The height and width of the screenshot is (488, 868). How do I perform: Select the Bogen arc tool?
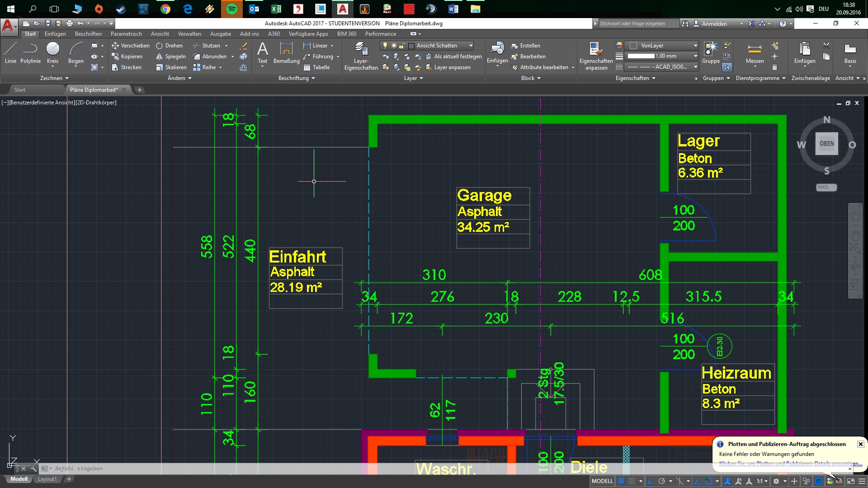75,53
